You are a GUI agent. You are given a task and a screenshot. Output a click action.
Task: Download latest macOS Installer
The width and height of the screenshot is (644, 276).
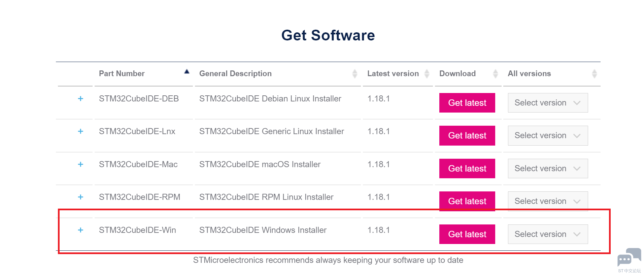467,168
